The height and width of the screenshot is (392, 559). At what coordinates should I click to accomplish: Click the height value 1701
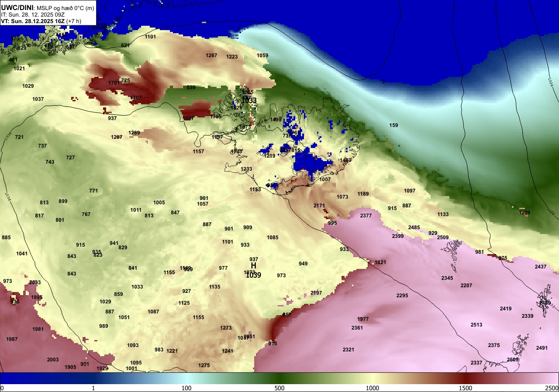(x=114, y=83)
